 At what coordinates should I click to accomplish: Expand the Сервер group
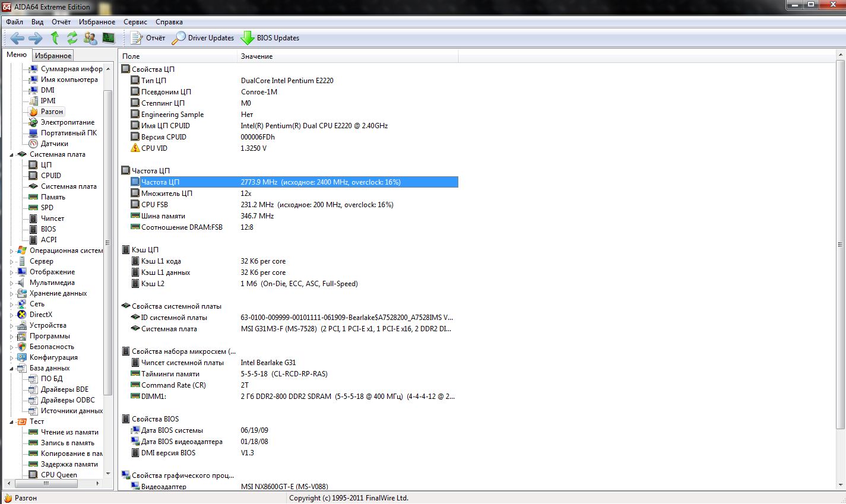12,262
